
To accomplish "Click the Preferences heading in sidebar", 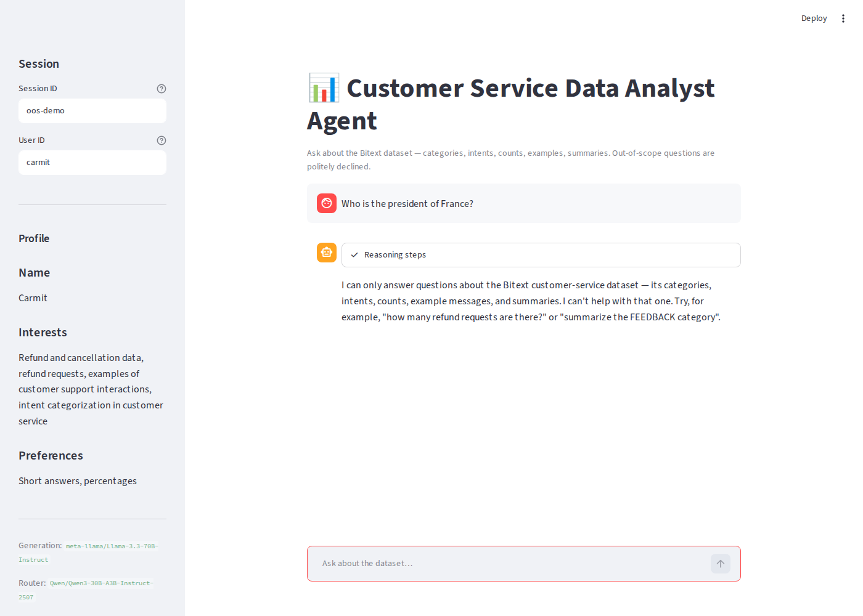I will pos(51,456).
